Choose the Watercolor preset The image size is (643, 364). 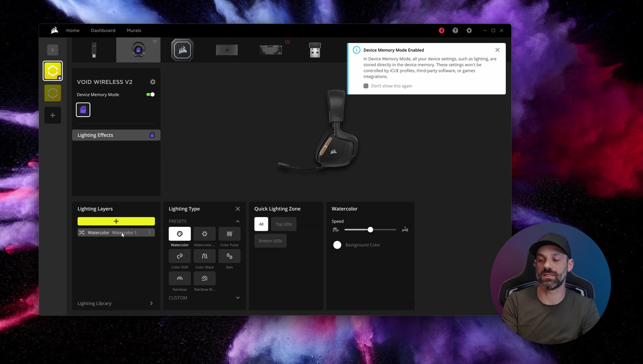pyautogui.click(x=180, y=234)
